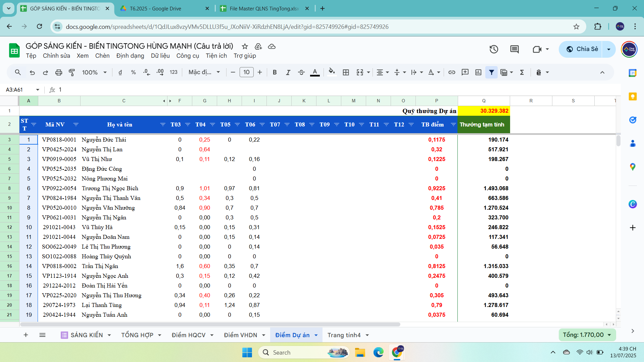Toggle italic formatting

[288, 72]
